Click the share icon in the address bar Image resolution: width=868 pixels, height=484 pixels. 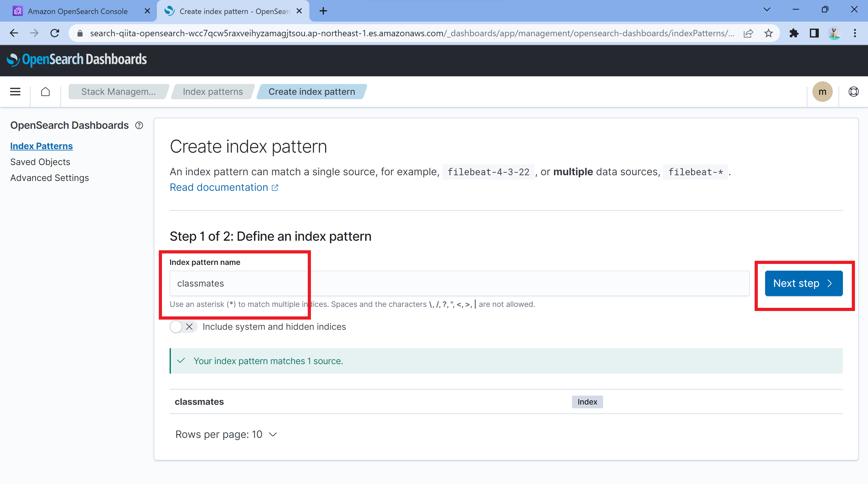point(748,33)
